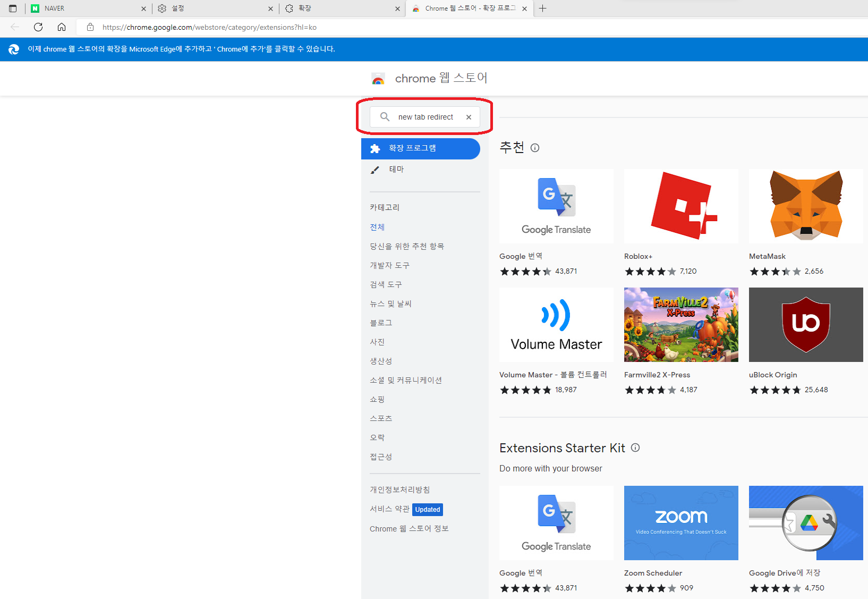Viewport: 868px width, 599px height.
Task: Open the Zoom Scheduler thumbnail
Action: (x=681, y=523)
